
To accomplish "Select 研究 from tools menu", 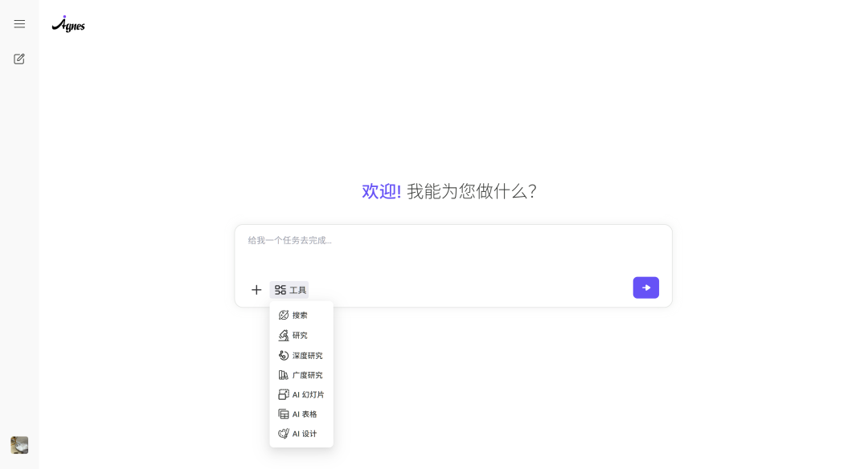I will [x=301, y=335].
